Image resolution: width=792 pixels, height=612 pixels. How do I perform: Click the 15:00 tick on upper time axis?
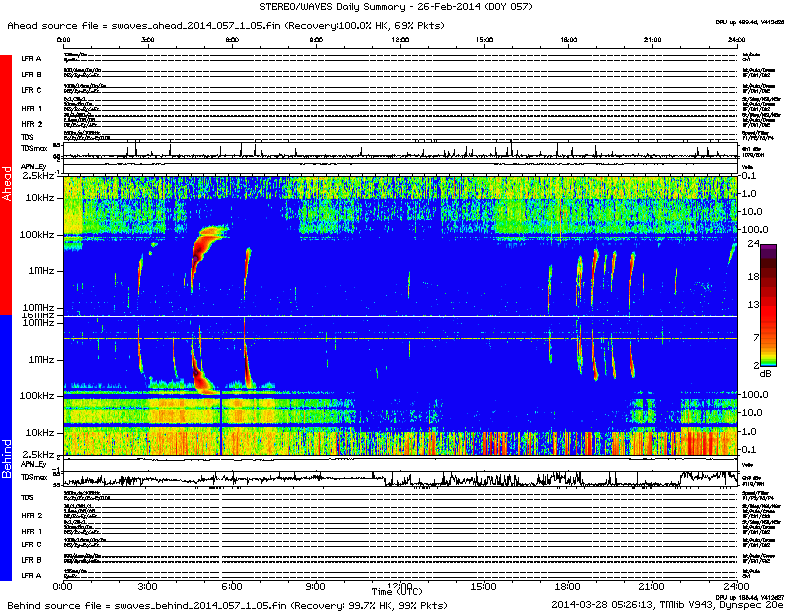484,39
